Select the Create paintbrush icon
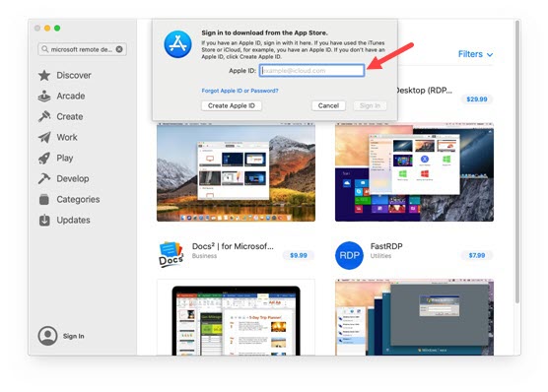548x392 pixels. 44,116
